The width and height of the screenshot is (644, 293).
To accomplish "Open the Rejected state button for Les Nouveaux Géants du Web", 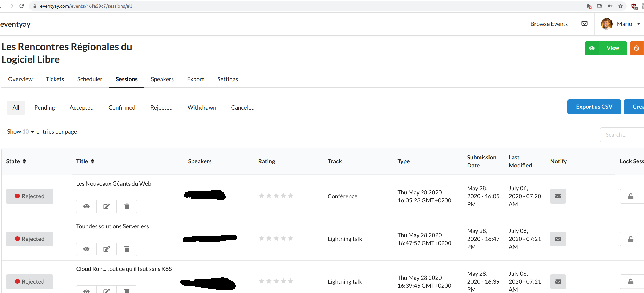I will [x=30, y=196].
